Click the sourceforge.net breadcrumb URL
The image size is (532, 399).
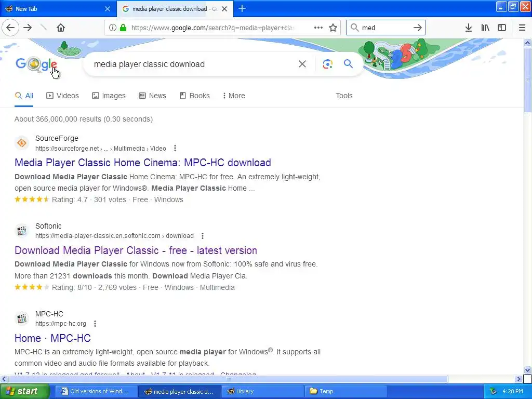click(x=101, y=148)
